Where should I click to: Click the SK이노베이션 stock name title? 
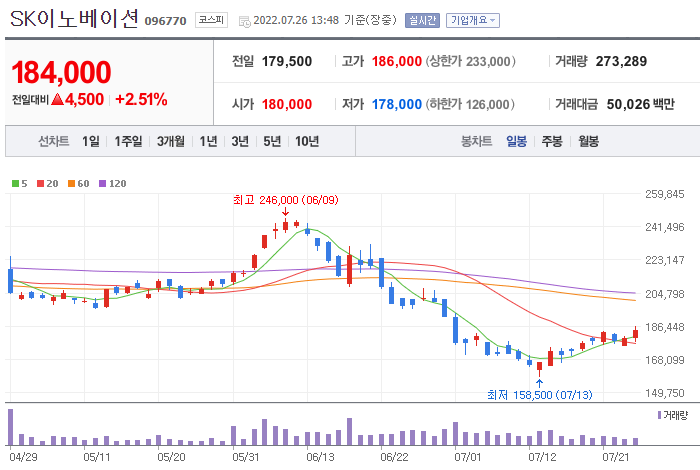pos(74,19)
